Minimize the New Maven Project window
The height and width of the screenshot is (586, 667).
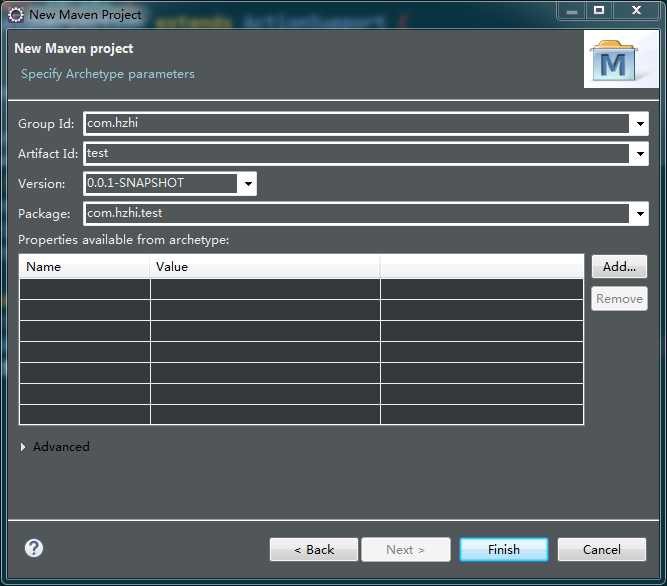point(572,11)
